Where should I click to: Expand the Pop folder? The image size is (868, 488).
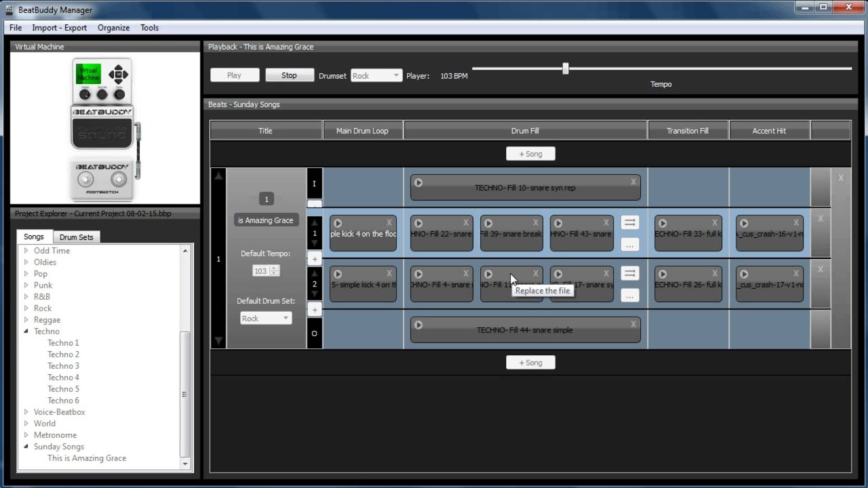click(x=26, y=274)
